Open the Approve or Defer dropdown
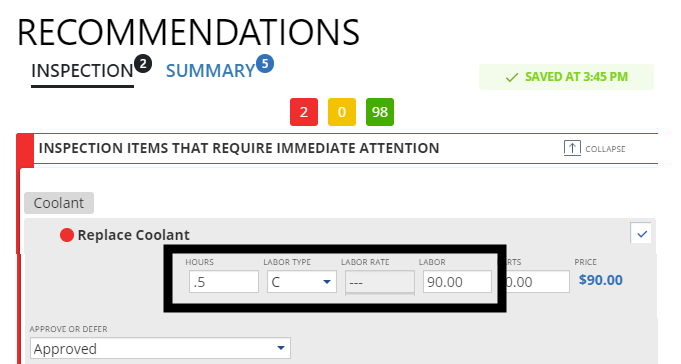Screen dimensions: 681x364 click(x=160, y=348)
